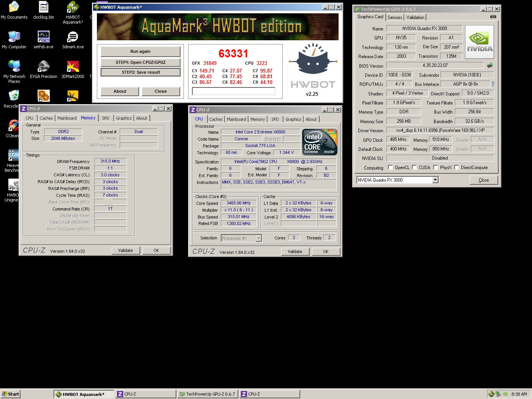
Task: Launch the CCleaner desktop shortcut
Action: (x=13, y=125)
